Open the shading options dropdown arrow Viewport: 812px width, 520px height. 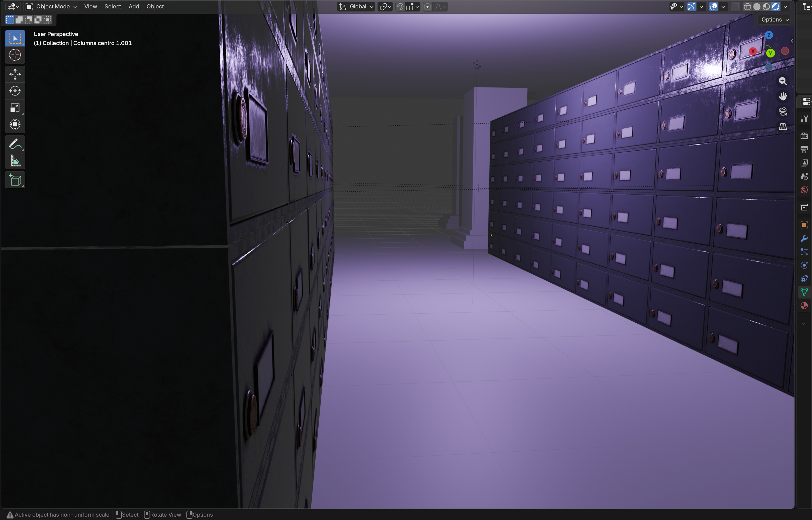coord(785,6)
